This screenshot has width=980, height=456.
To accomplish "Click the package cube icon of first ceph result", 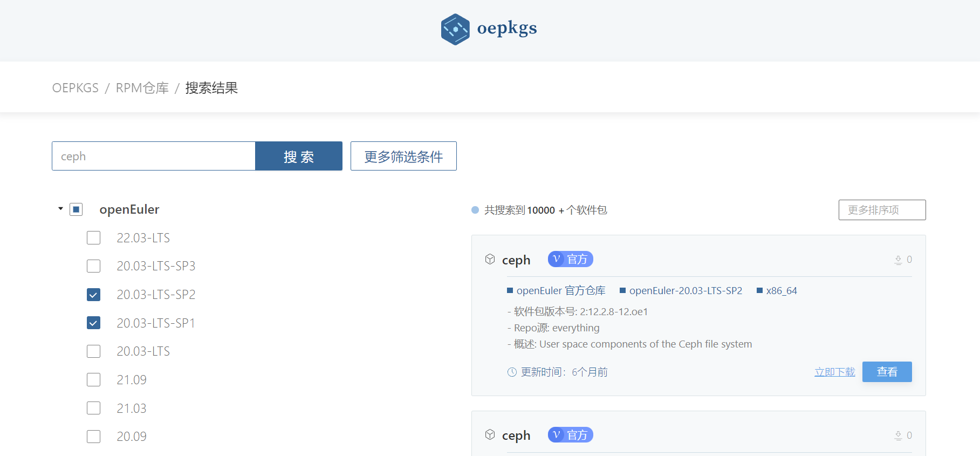I will 490,260.
